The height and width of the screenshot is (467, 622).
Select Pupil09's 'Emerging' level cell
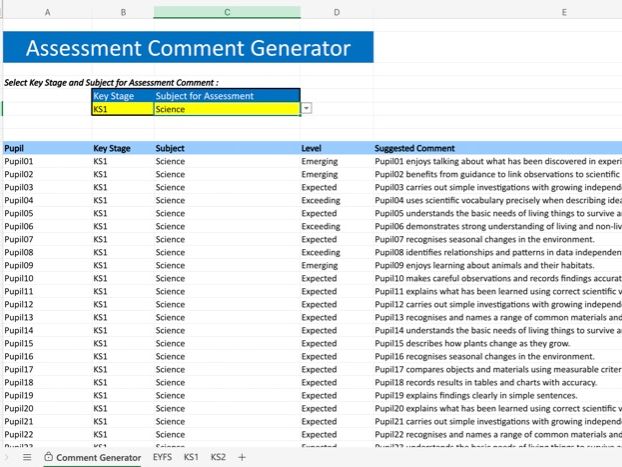click(336, 265)
